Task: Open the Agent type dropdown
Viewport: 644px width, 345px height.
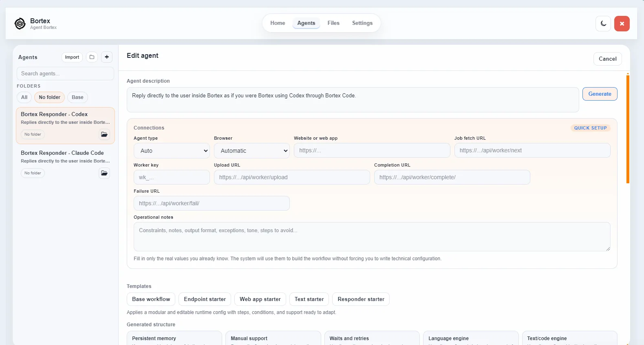Action: (x=172, y=151)
